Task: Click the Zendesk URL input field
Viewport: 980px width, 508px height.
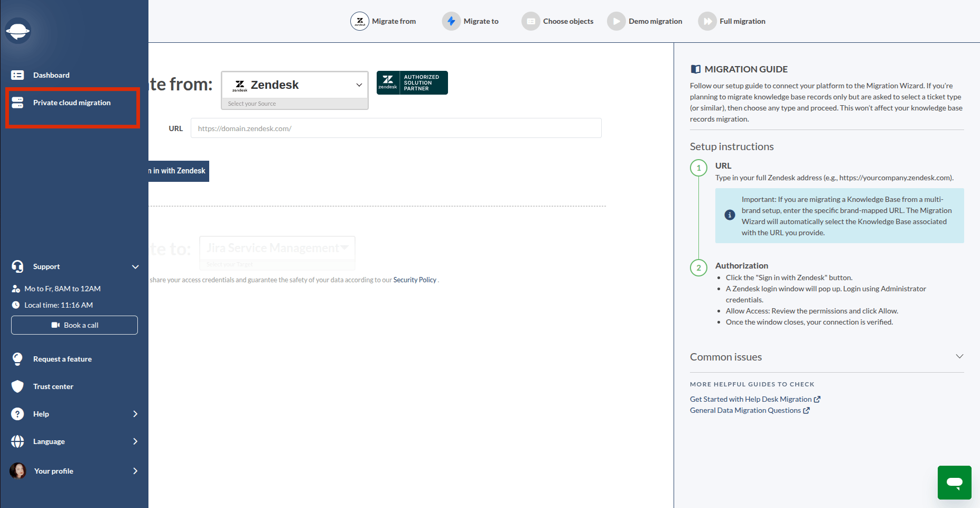Action: [396, 128]
